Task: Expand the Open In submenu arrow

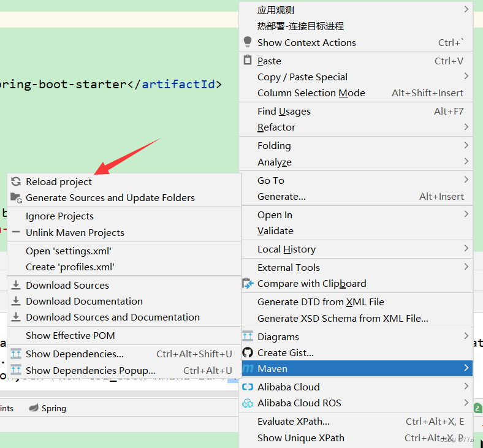Action: [466, 214]
